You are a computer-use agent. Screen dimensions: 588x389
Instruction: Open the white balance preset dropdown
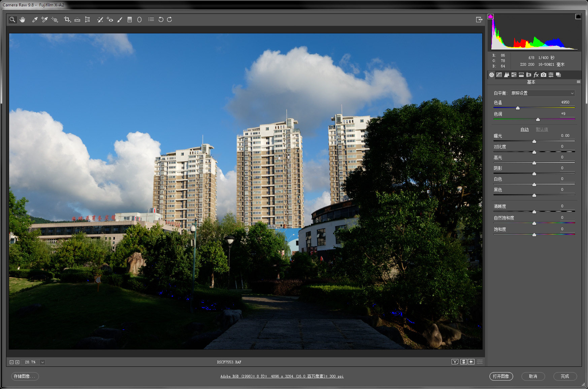tap(543, 93)
